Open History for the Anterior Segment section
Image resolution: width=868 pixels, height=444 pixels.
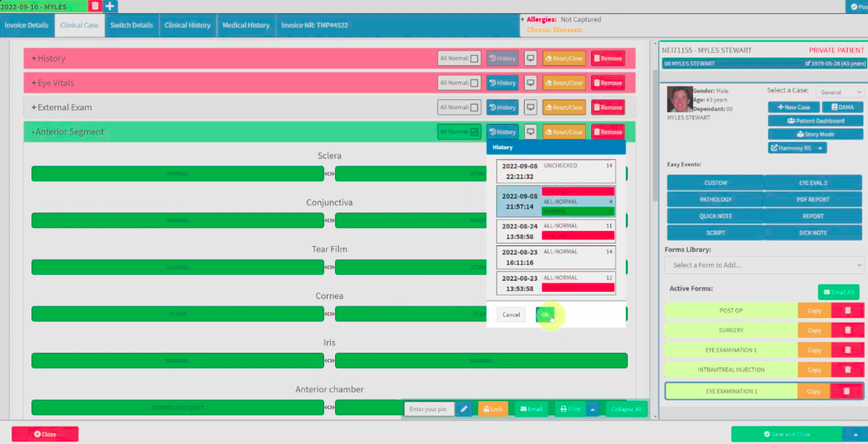pos(502,132)
